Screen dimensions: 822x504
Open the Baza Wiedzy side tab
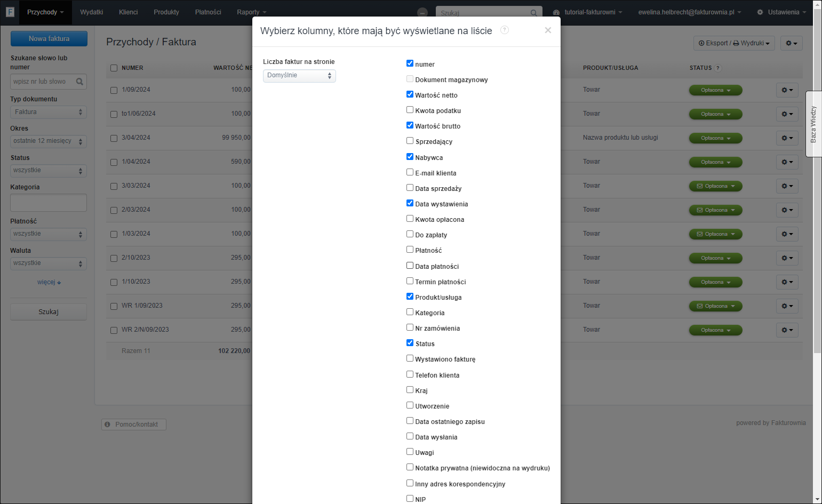[813, 124]
